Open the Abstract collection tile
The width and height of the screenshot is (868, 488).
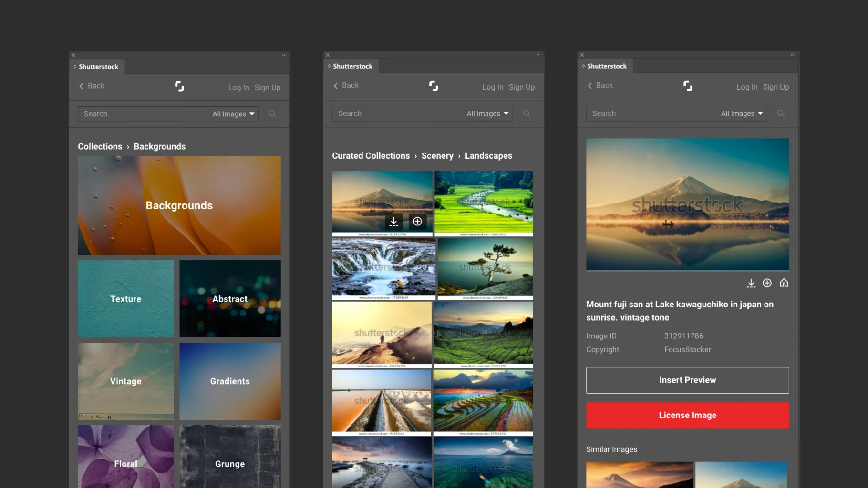[x=230, y=299]
